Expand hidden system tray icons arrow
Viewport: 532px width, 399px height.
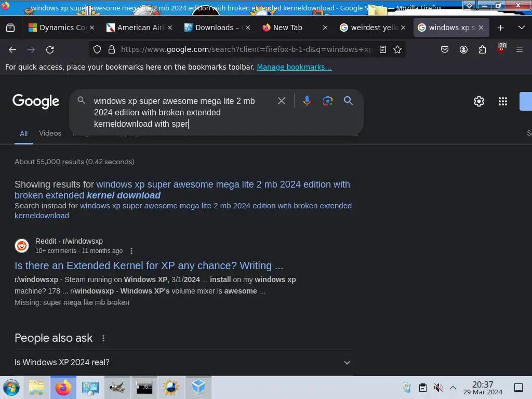point(453,388)
